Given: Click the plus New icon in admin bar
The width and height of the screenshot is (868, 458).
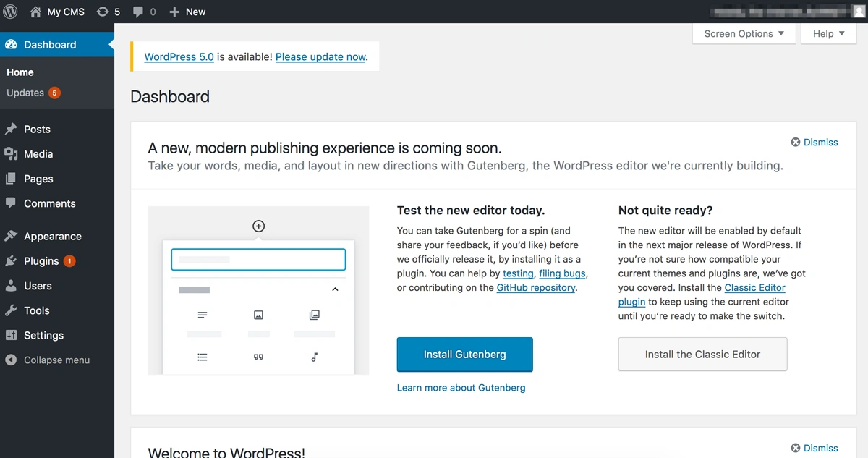Looking at the screenshot, I should 174,12.
